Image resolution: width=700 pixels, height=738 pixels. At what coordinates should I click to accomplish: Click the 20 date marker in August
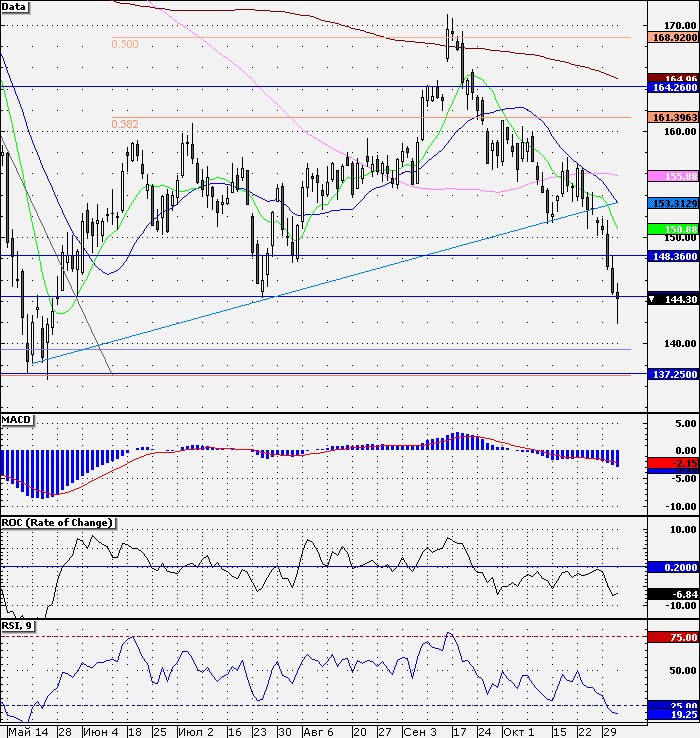[x=360, y=732]
